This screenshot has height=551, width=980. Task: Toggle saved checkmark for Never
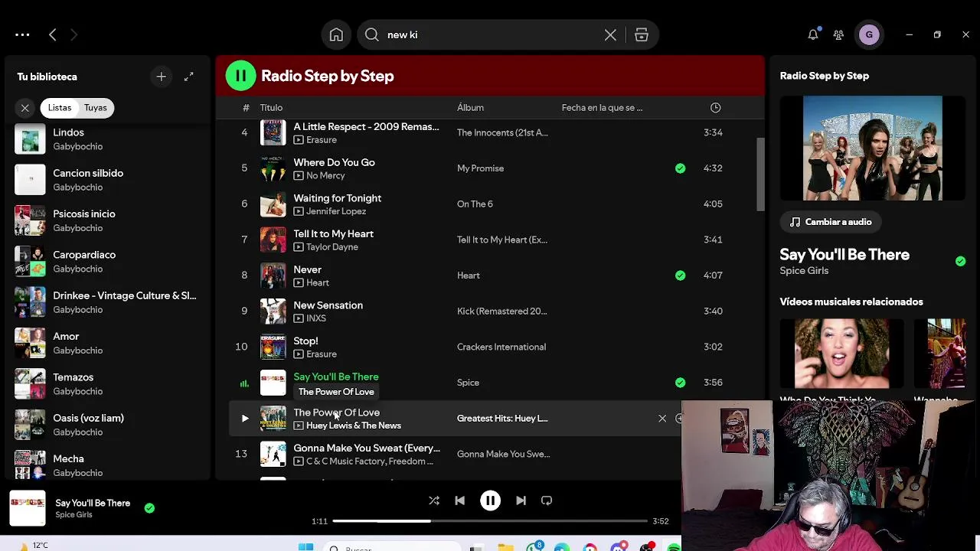pyautogui.click(x=680, y=275)
